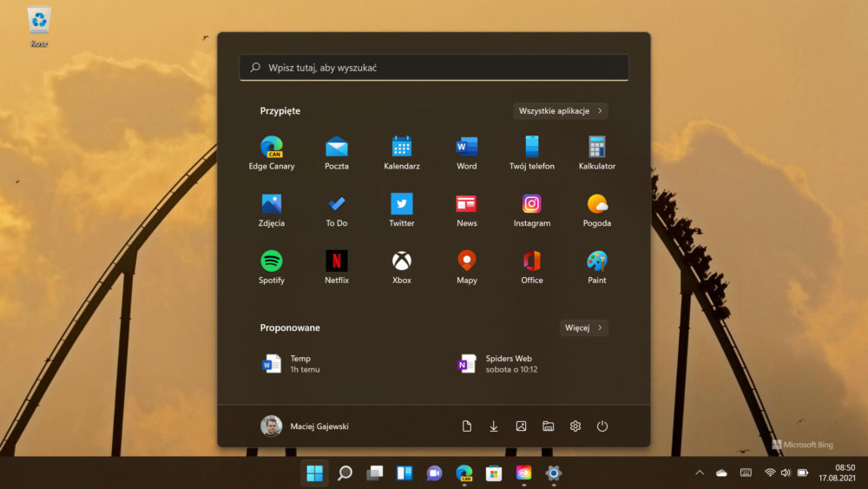Open the Paint app
The image size is (868, 489).
(597, 267)
